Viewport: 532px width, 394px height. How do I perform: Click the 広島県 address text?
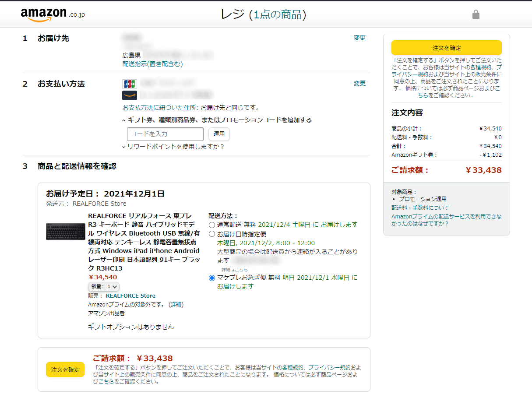click(131, 56)
